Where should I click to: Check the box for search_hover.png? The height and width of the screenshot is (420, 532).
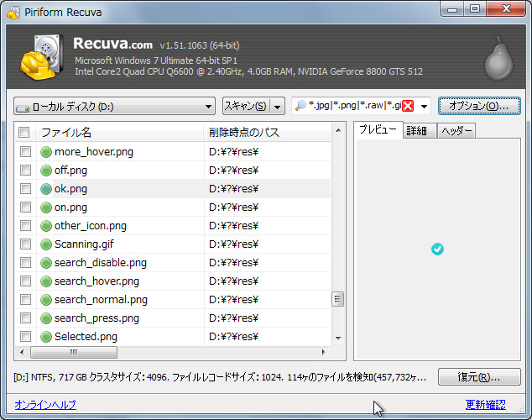coord(25,281)
